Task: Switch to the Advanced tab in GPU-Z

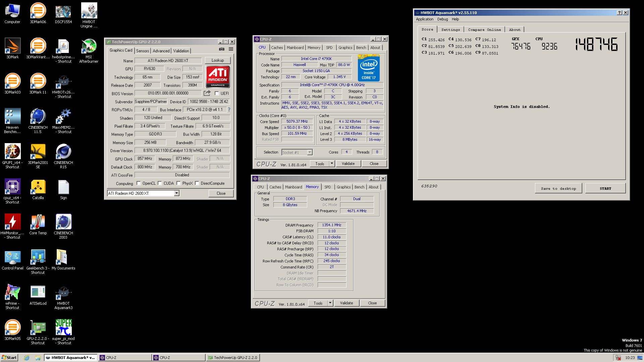Action: (x=161, y=51)
